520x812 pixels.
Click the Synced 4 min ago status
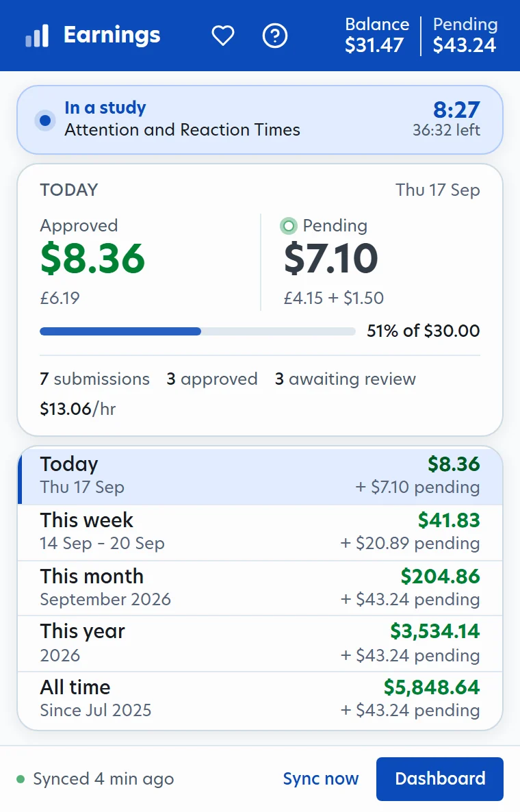point(103,779)
